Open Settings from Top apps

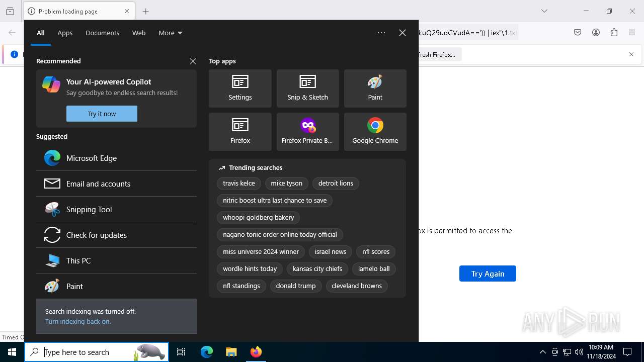tap(240, 88)
